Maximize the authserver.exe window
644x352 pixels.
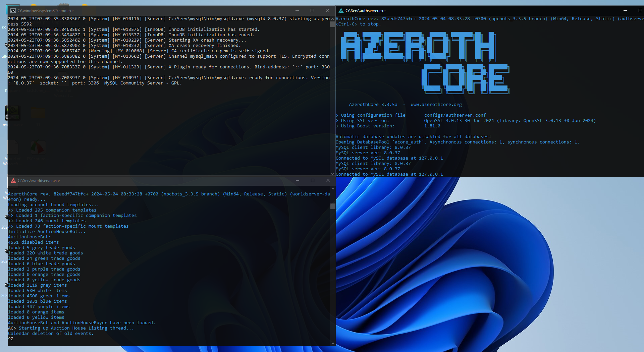(x=640, y=11)
